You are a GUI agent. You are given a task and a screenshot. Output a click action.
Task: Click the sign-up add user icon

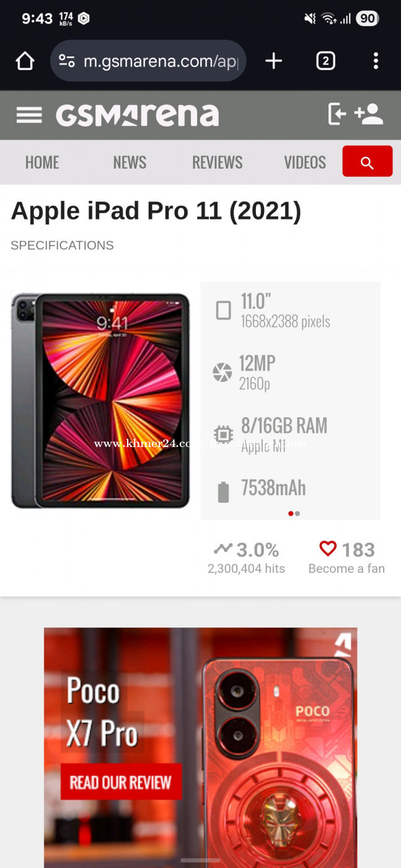click(x=369, y=114)
